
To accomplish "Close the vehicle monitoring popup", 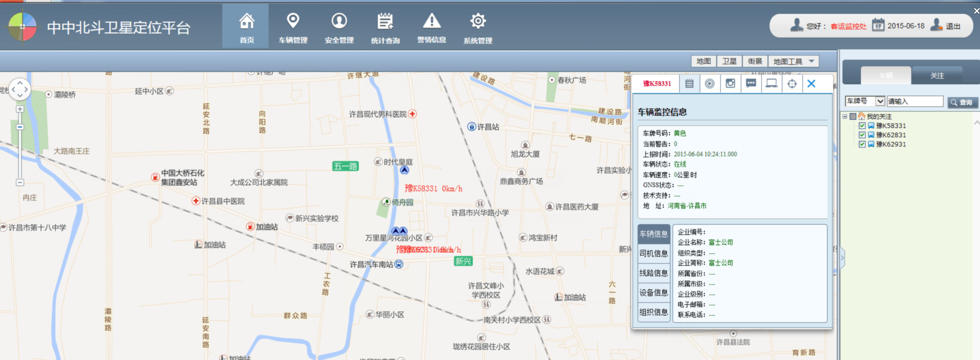I will pyautogui.click(x=812, y=84).
